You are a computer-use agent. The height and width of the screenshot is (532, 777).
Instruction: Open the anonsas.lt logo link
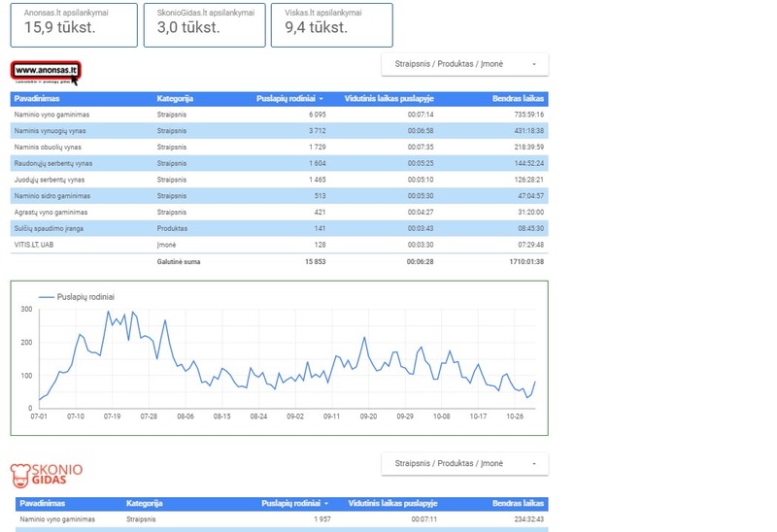click(46, 73)
